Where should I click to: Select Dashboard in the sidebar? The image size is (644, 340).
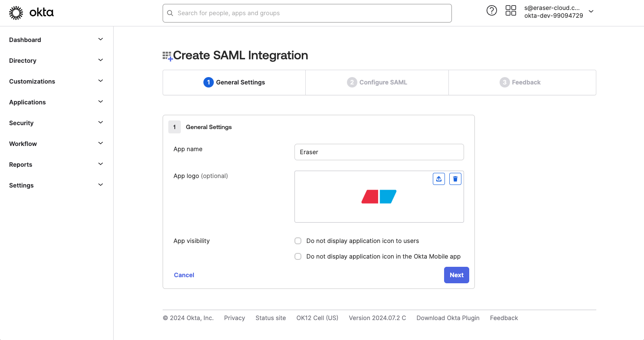coord(25,40)
